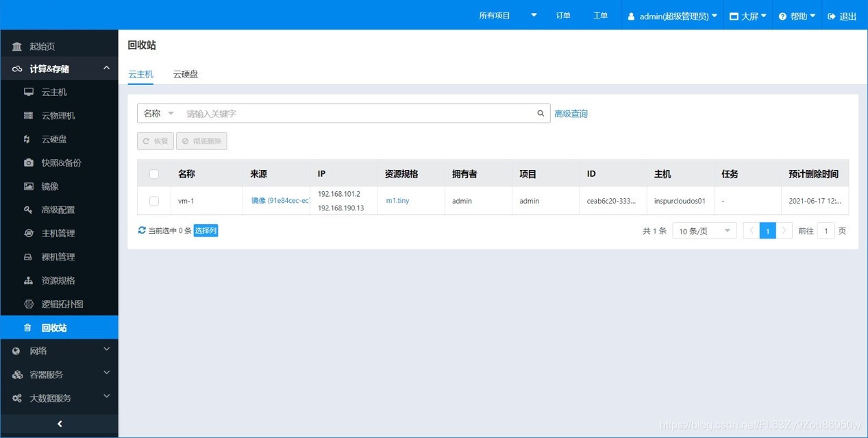This screenshot has width=868, height=438.
Task: Open the 大屏 dropdown menu
Action: pos(748,16)
